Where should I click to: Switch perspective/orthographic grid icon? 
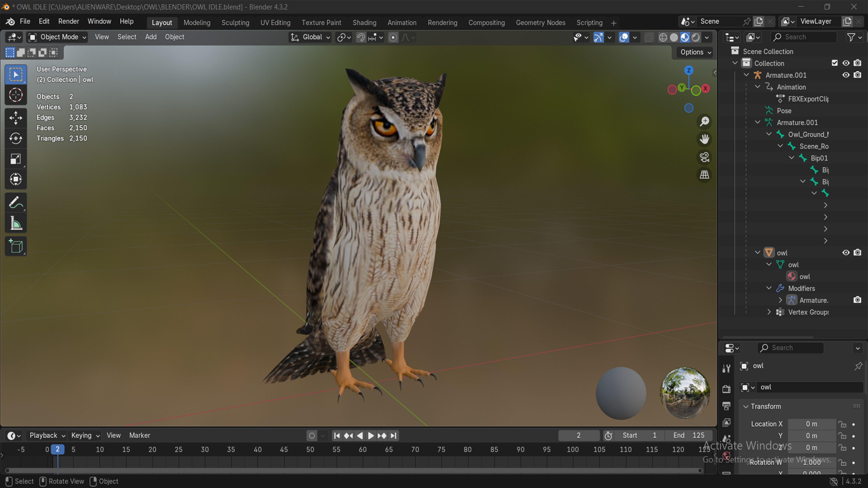tap(704, 175)
